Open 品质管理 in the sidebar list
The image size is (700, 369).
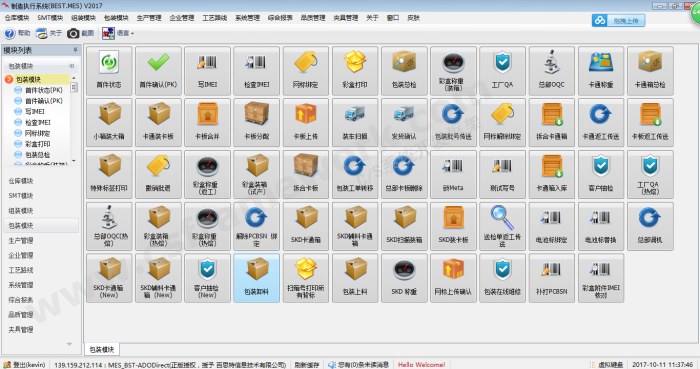[21, 315]
